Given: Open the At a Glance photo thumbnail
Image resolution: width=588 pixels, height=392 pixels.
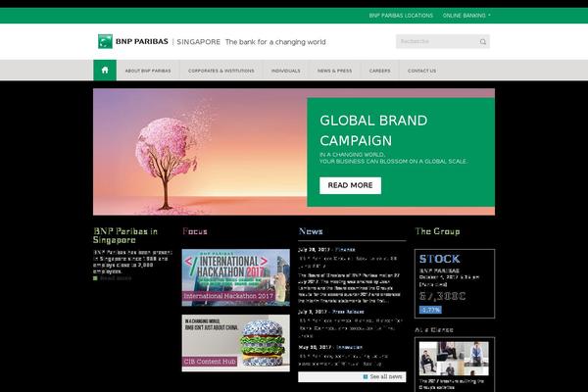Looking at the screenshot, I should [x=454, y=359].
